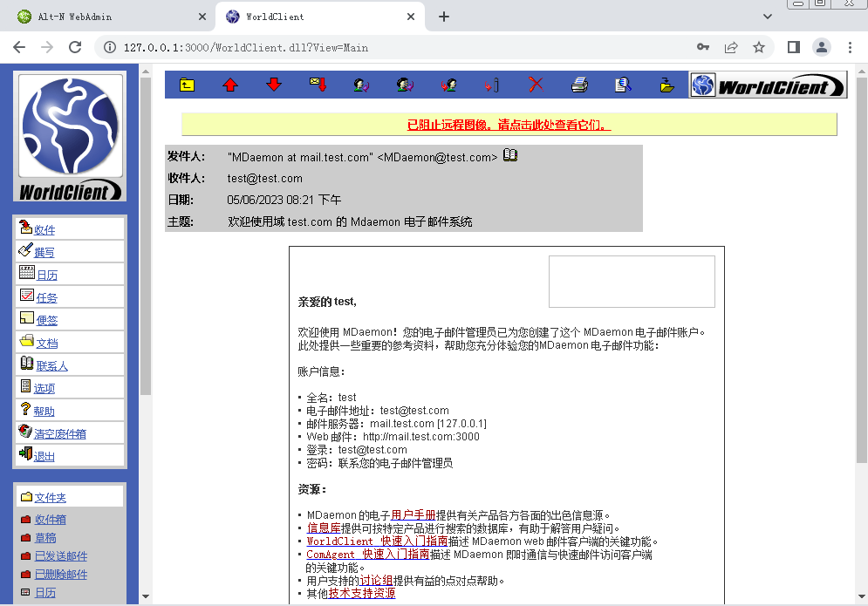Select the WorldClient browser tab
868x606 pixels.
[320, 17]
